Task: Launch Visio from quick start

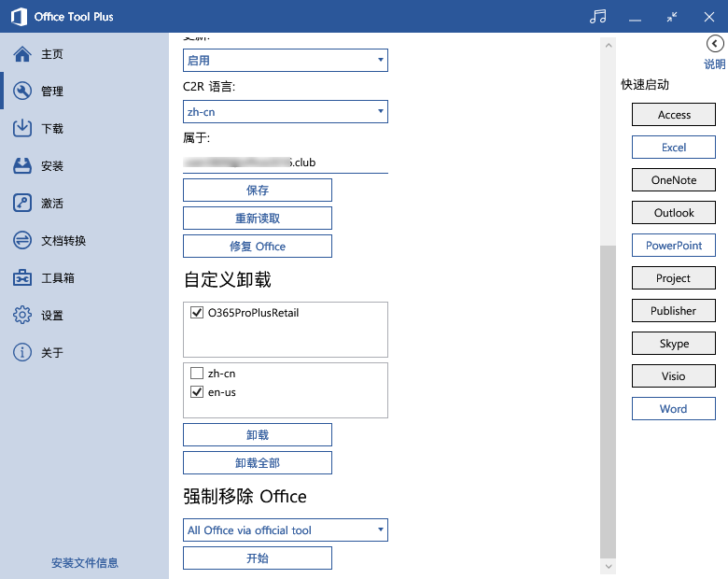Action: [x=674, y=376]
